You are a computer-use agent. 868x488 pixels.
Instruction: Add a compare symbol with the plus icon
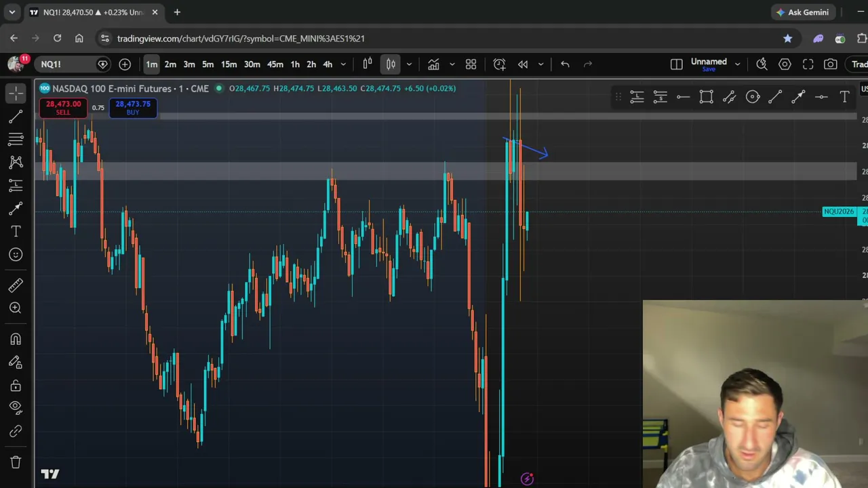point(125,64)
